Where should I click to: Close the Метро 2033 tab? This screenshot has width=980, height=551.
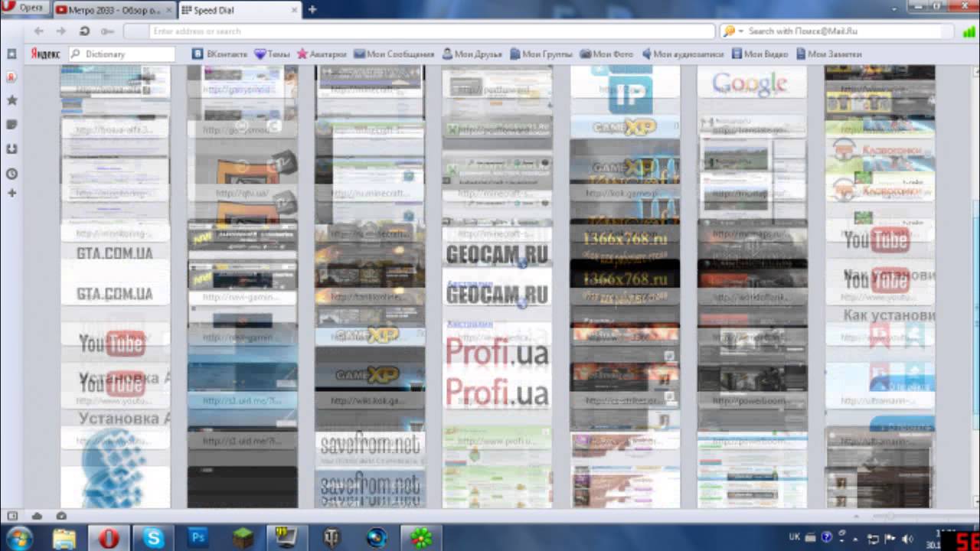point(168,11)
